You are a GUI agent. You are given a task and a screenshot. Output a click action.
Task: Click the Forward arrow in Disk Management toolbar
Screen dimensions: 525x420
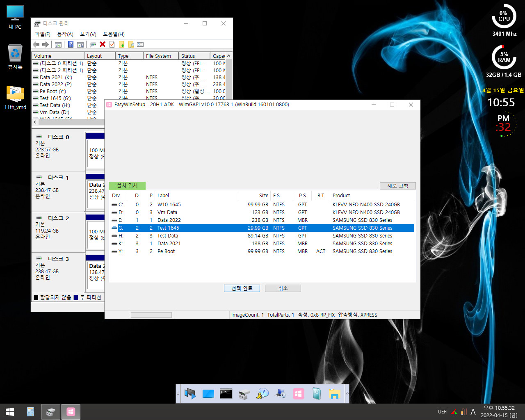point(46,44)
